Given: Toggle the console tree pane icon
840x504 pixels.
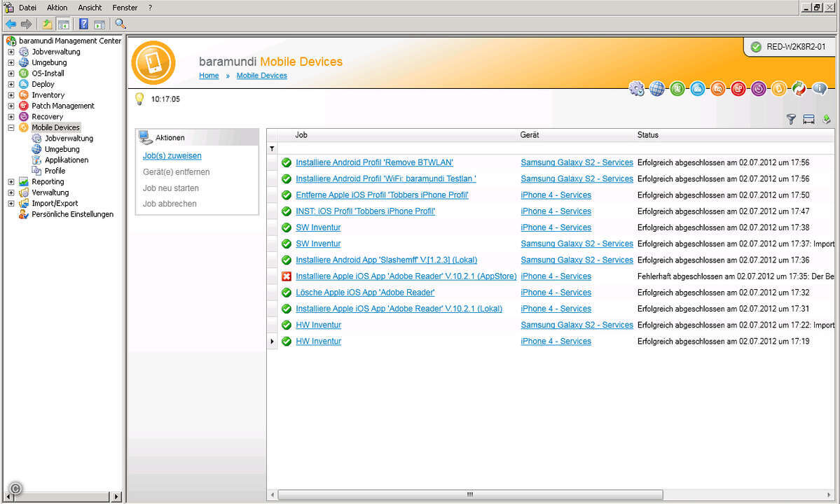Looking at the screenshot, I should pyautogui.click(x=63, y=24).
